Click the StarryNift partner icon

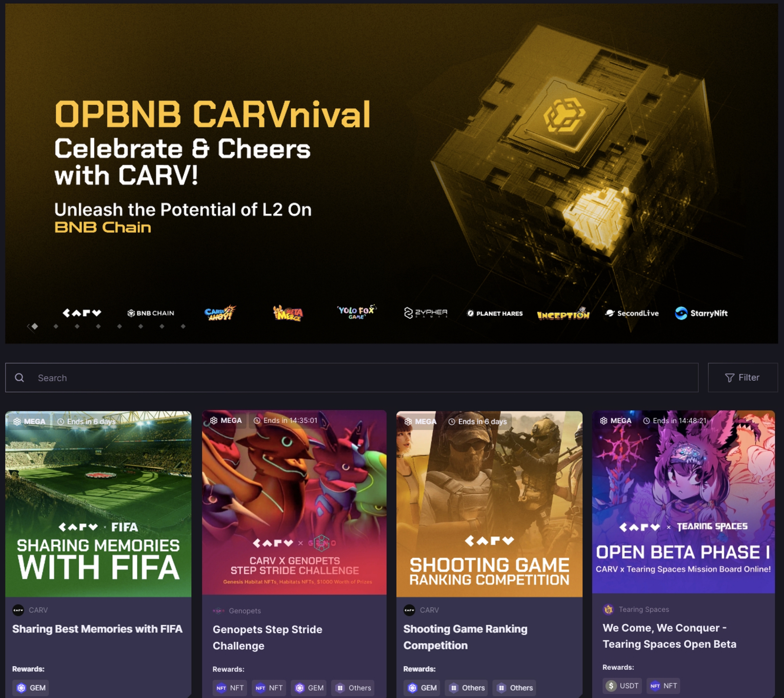(701, 313)
